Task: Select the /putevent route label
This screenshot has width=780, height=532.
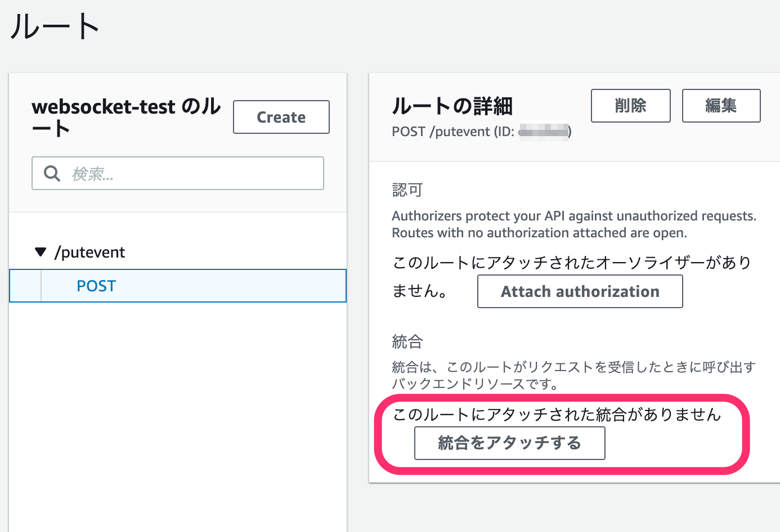Action: (90, 252)
